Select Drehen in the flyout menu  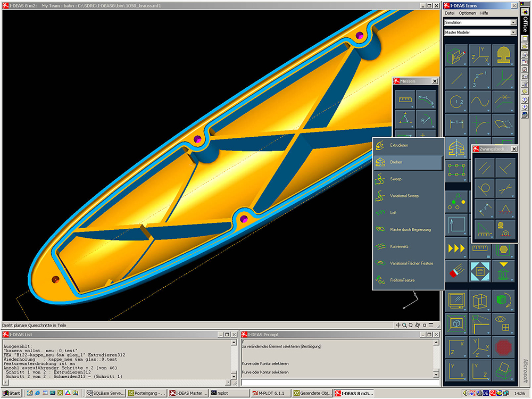[409, 162]
